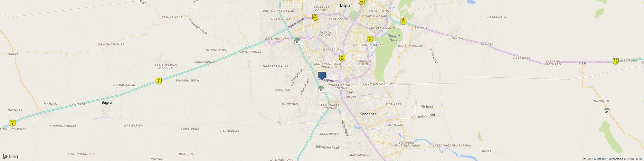Click the NH 8 shield near Bhambhoriya

[x=158, y=81]
